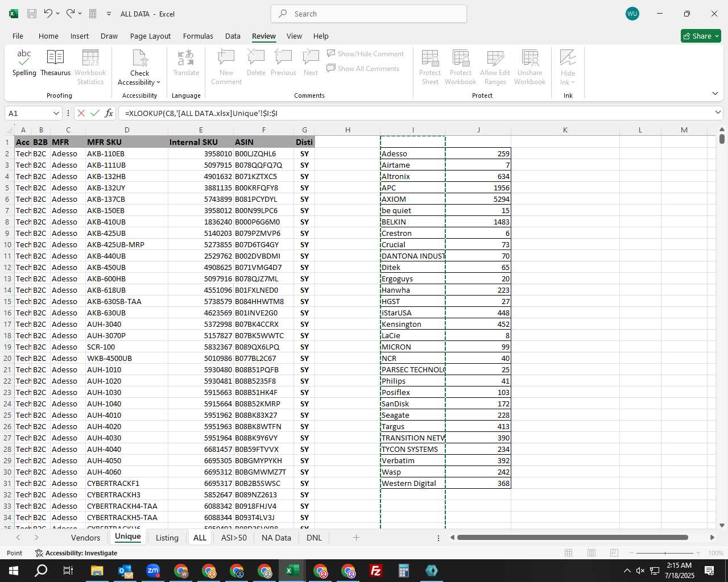Click the Search box
This screenshot has height=582, width=728.
(x=369, y=14)
